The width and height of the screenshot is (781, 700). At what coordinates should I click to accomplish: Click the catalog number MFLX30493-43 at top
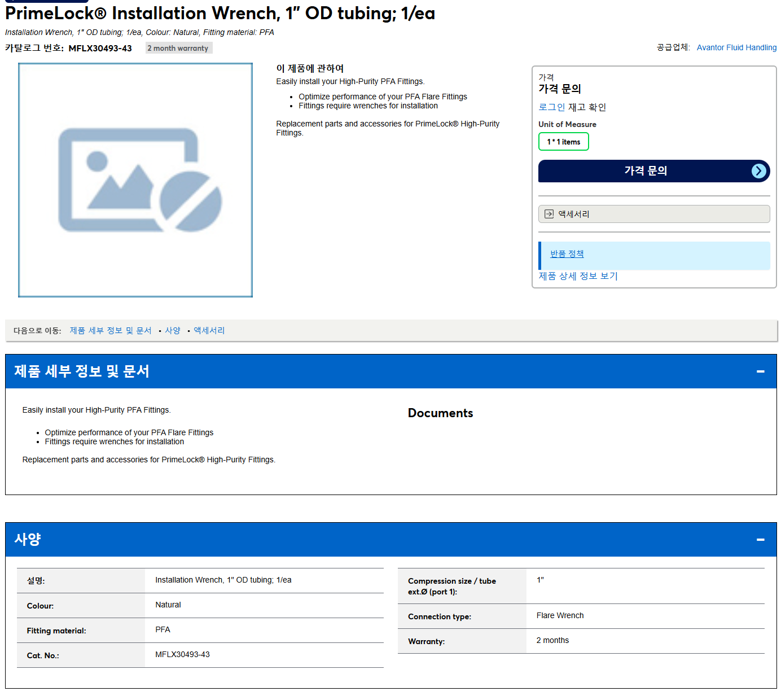click(100, 49)
